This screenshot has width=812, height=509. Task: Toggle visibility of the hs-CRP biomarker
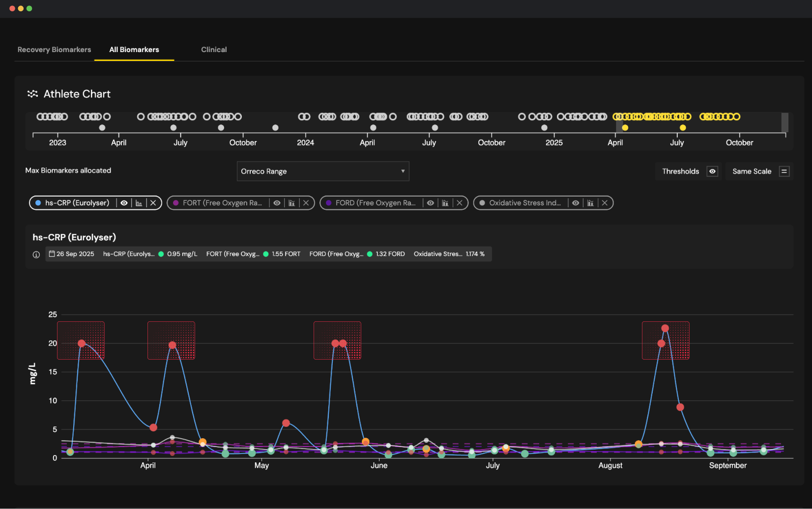click(124, 202)
